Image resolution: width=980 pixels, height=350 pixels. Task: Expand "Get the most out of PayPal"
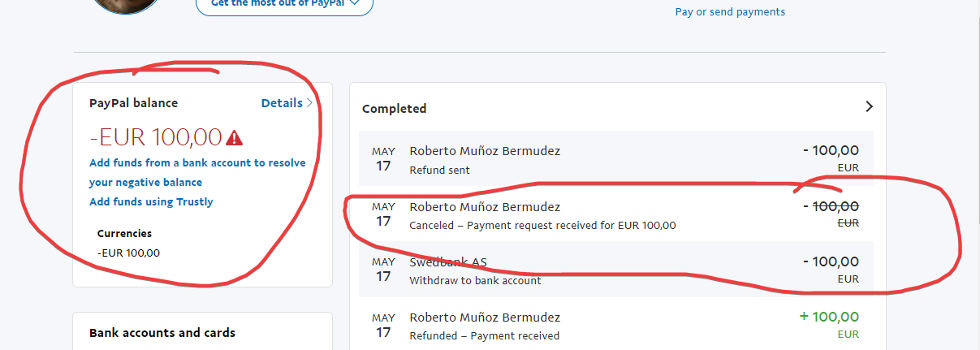click(x=284, y=4)
